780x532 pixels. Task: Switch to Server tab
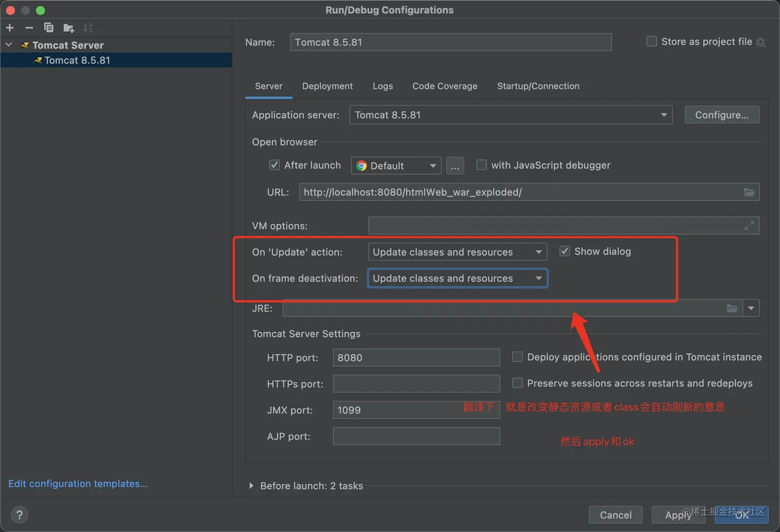[x=269, y=86]
